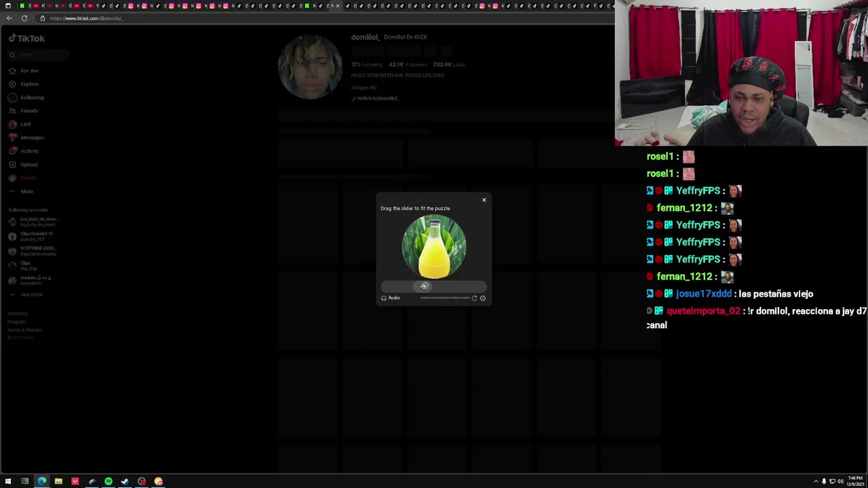Expand See more following accounts
The height and width of the screenshot is (488, 868).
[x=26, y=294]
